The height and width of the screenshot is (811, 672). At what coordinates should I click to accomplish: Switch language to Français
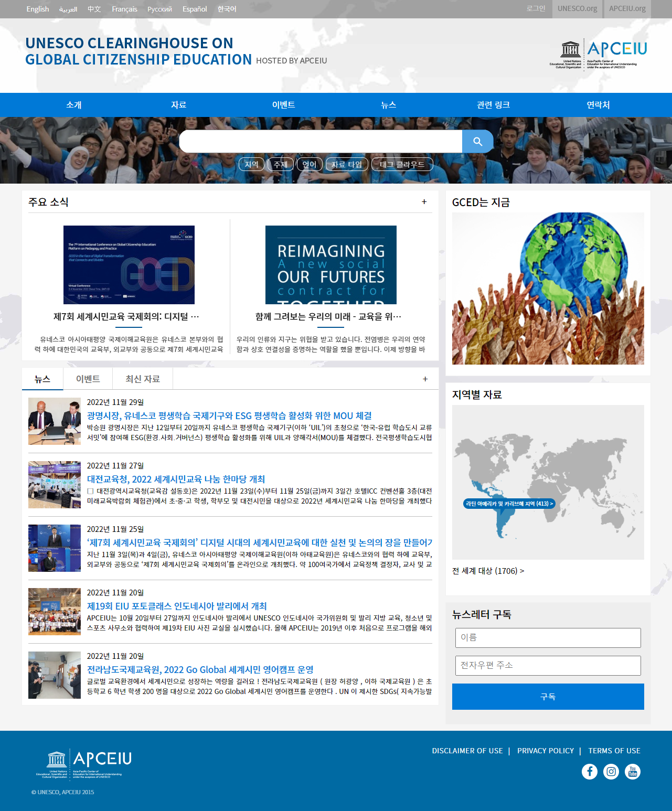click(124, 9)
